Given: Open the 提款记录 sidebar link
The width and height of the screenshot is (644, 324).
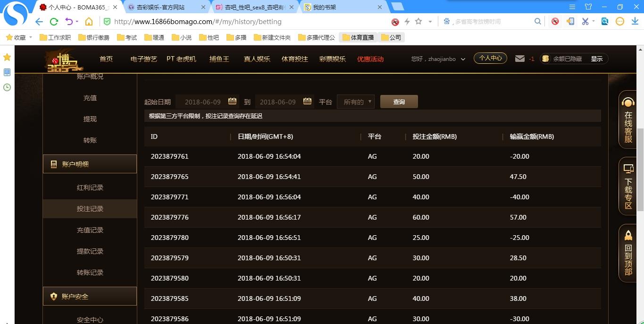Looking at the screenshot, I should [x=90, y=251].
